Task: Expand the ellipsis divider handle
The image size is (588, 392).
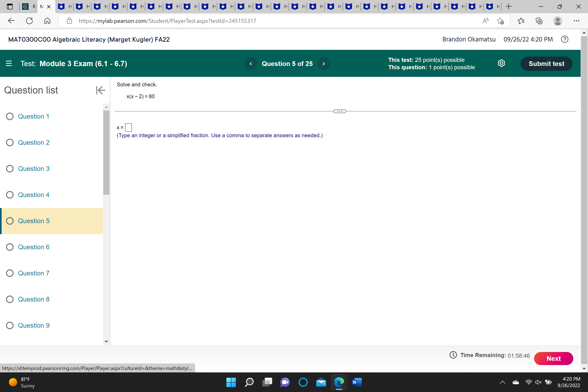Action: coord(340,111)
